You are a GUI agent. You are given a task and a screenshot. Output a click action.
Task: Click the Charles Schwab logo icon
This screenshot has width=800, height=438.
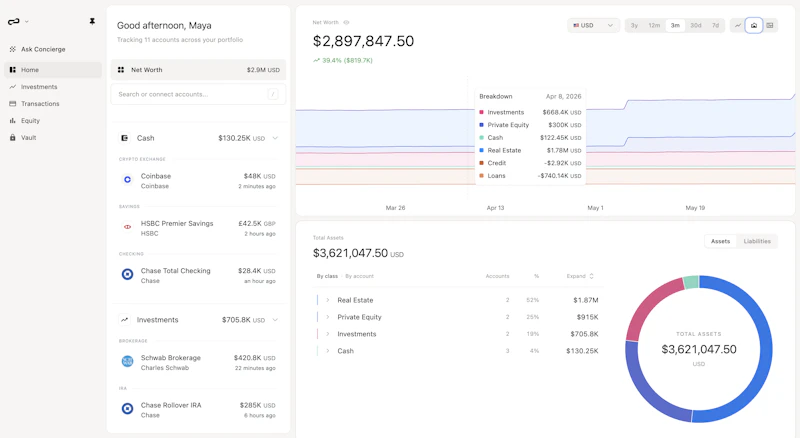pyautogui.click(x=127, y=361)
